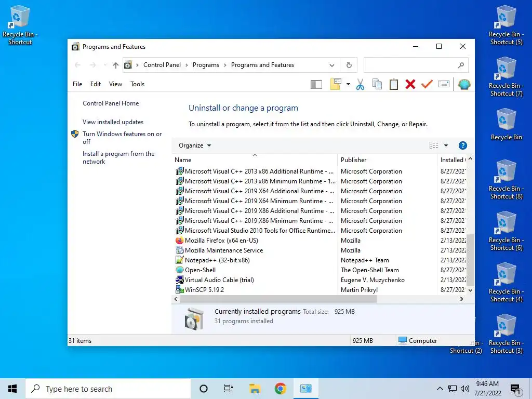
Task: Expand the address bar history dropdown
Action: tap(332, 65)
